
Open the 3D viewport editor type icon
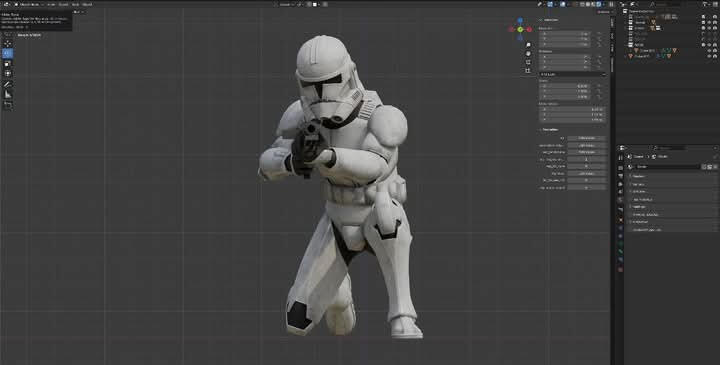coord(6,5)
